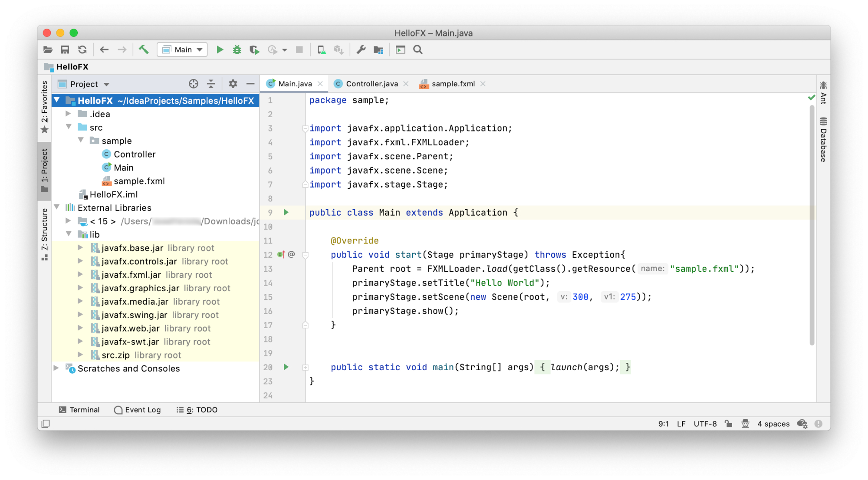Build the project with the hammer icon
The height and width of the screenshot is (480, 868).
pyautogui.click(x=144, y=49)
